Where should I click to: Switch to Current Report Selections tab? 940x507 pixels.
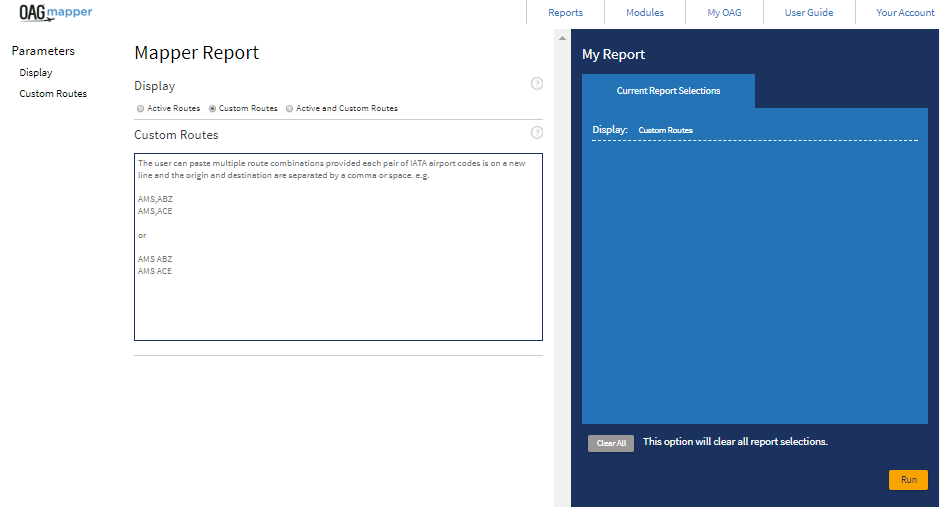(668, 91)
